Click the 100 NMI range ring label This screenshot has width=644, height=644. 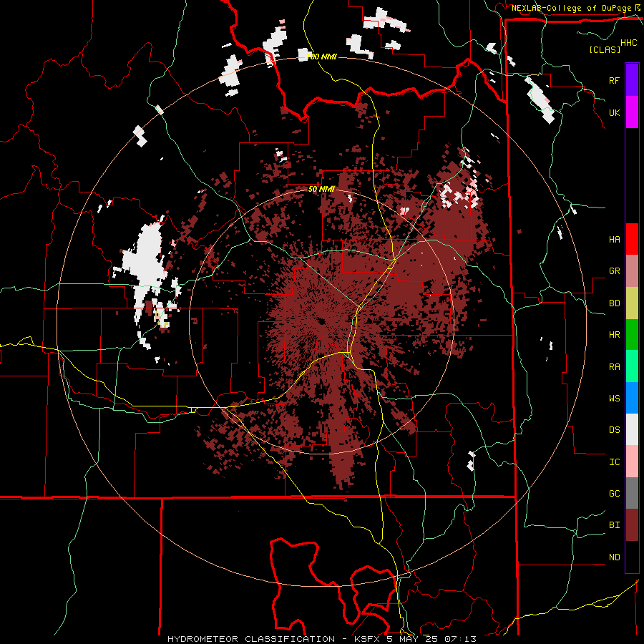pyautogui.click(x=322, y=57)
